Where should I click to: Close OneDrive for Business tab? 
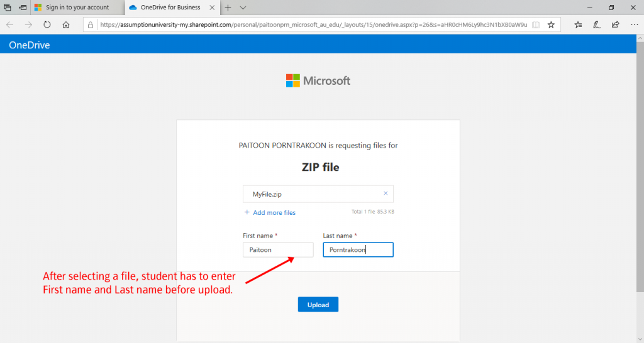(212, 8)
